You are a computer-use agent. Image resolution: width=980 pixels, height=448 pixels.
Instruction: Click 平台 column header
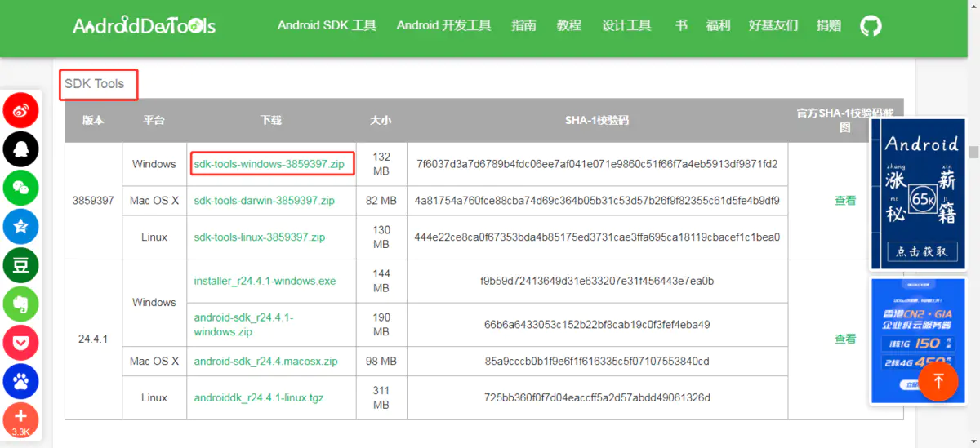[x=154, y=120]
